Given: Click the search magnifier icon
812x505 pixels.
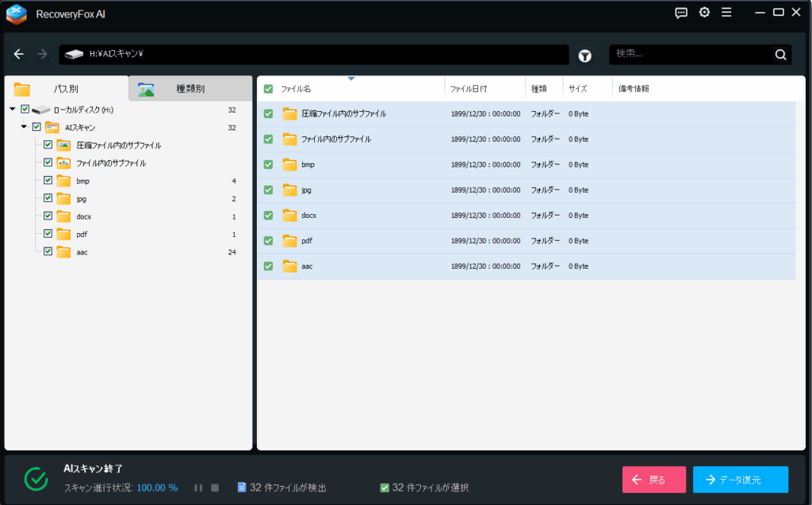Looking at the screenshot, I should pyautogui.click(x=781, y=55).
